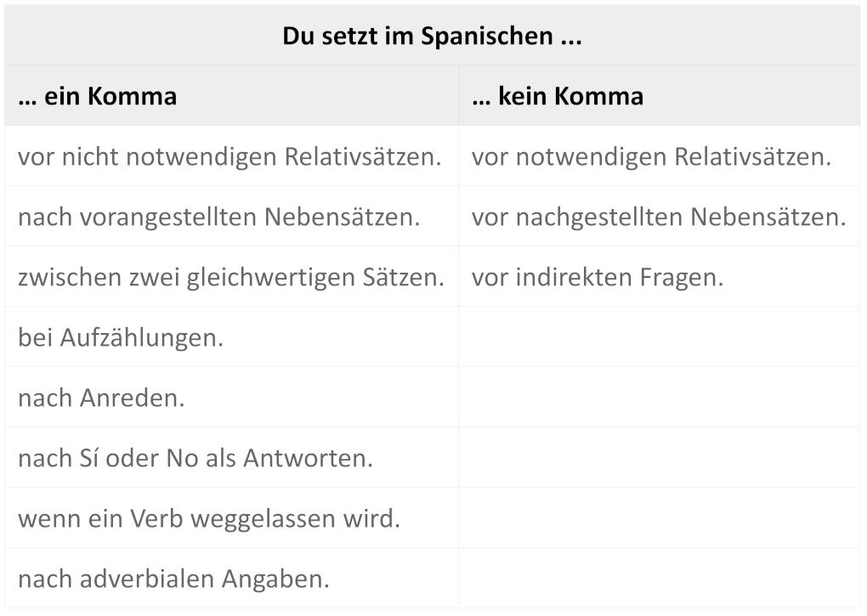Click empty cell beside "wenn ein Verb weggelassen wird."
This screenshot has height=616, width=867.
659,519
